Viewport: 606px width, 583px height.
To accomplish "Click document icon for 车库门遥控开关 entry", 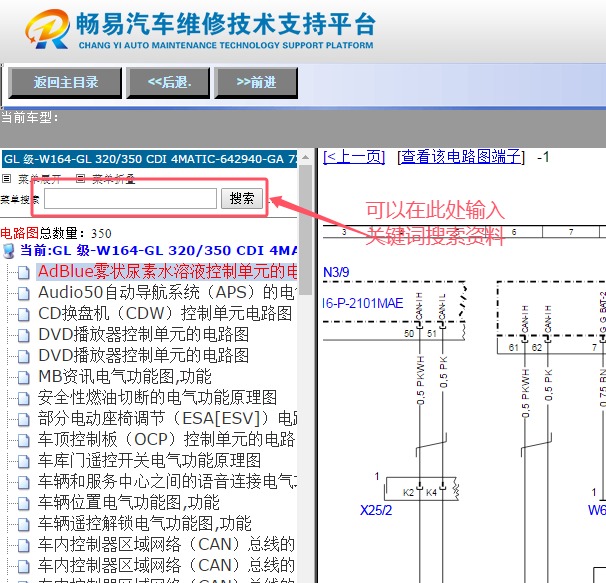I will (24, 461).
